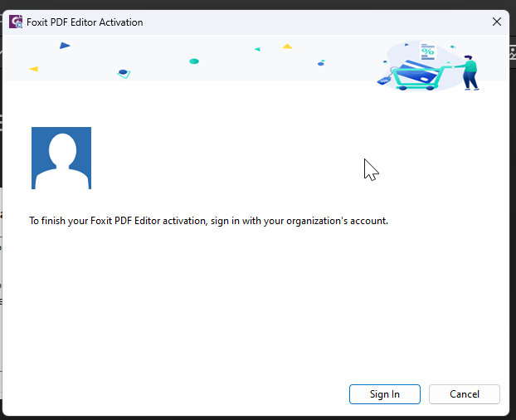Click the Foxit PDF Editor logo icon

(16, 22)
